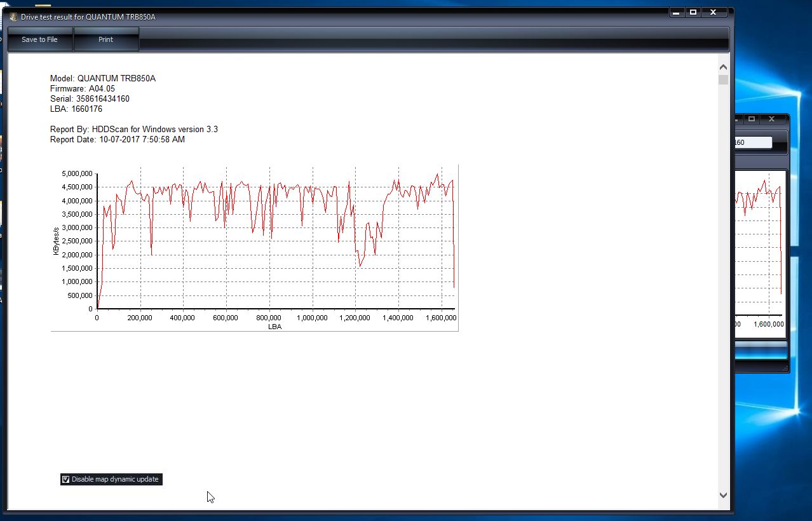Screen dimensions: 812x521
Task: Click the 200,000 label on the X axis
Action: 140,318
